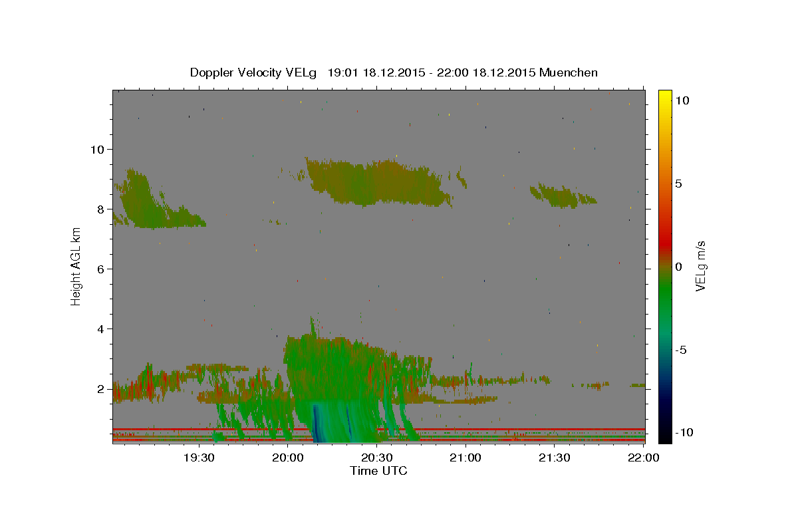The height and width of the screenshot is (532, 798).
Task: Click the colorbar tick value 5
Action: coord(678,184)
